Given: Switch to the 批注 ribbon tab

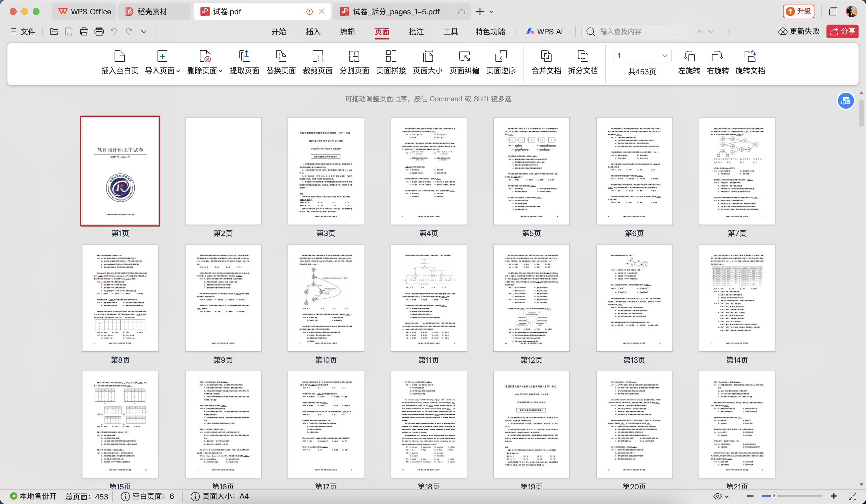Looking at the screenshot, I should coord(416,31).
